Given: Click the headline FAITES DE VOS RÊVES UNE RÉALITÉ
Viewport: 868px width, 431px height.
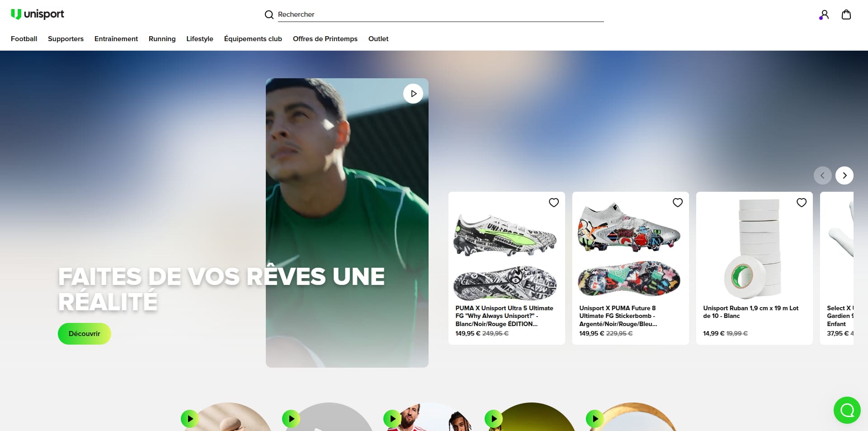Looking at the screenshot, I should [x=222, y=289].
